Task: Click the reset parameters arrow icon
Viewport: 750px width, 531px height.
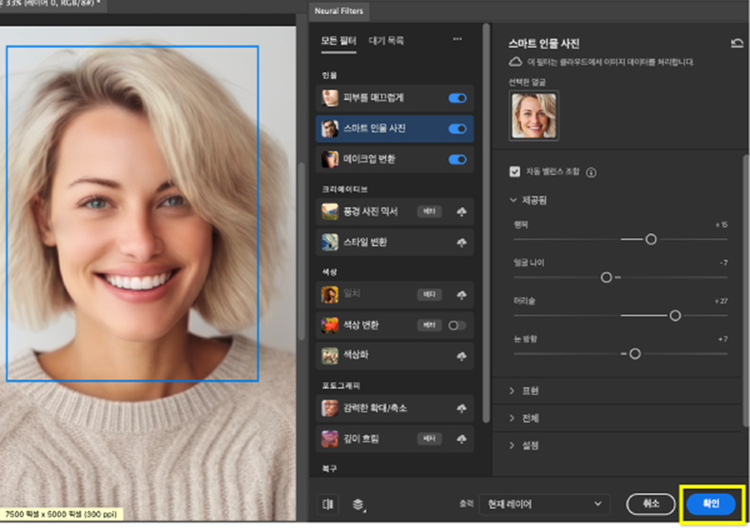Action: tap(737, 43)
